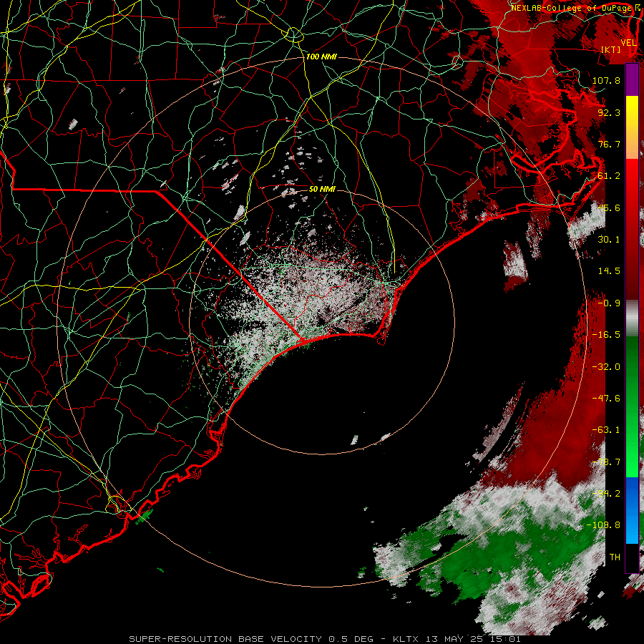
Task: Click the "50 NMI" range ring label
Action: tap(322, 189)
